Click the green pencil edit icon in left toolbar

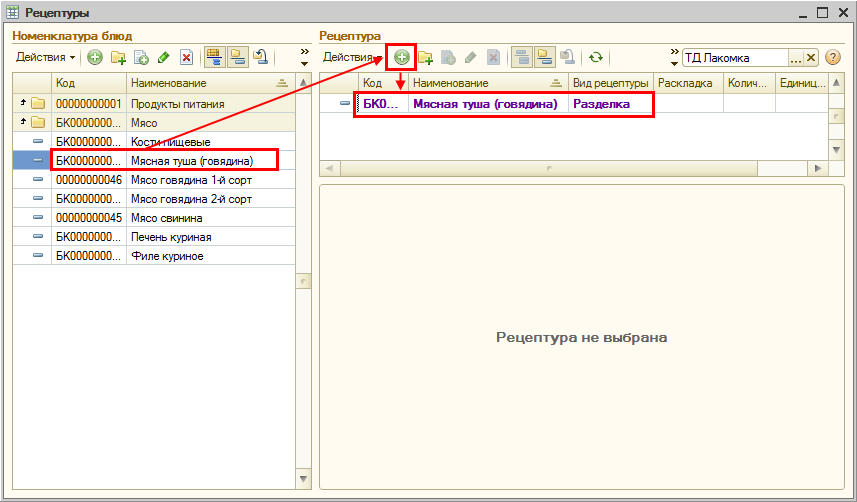click(x=163, y=58)
